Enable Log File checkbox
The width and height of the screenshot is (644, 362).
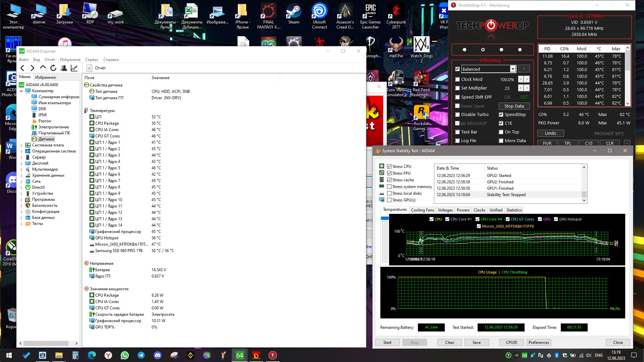click(457, 141)
